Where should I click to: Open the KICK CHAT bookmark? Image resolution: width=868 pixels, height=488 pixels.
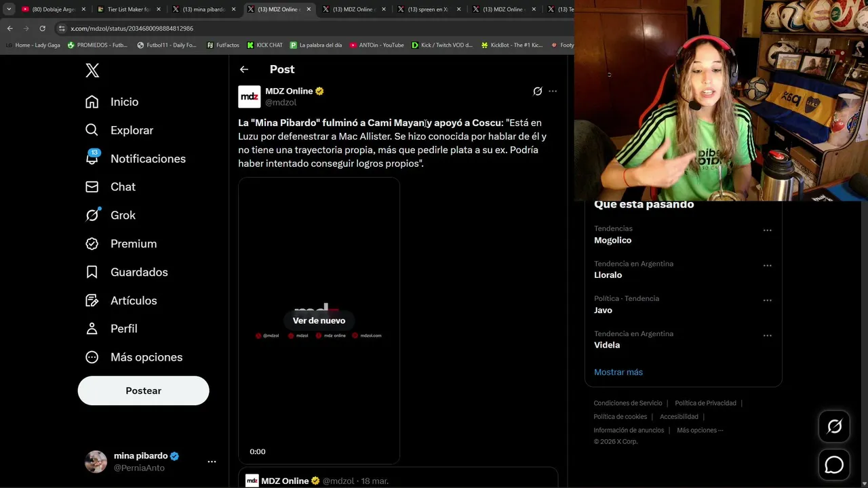265,45
